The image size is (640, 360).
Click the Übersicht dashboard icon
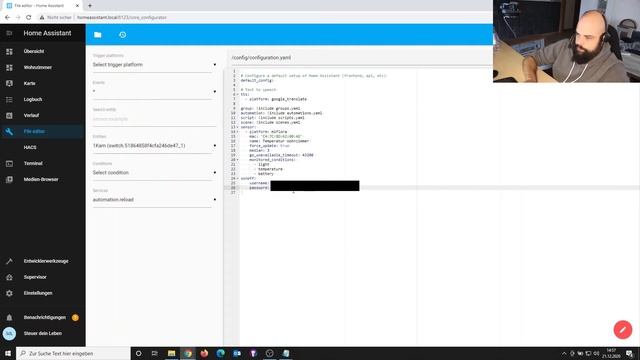[x=9, y=51]
